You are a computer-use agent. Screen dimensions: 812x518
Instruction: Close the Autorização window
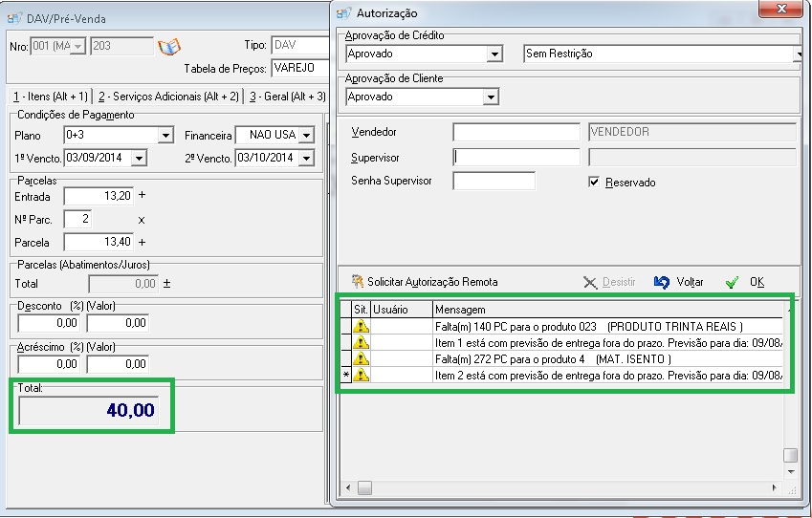(781, 9)
